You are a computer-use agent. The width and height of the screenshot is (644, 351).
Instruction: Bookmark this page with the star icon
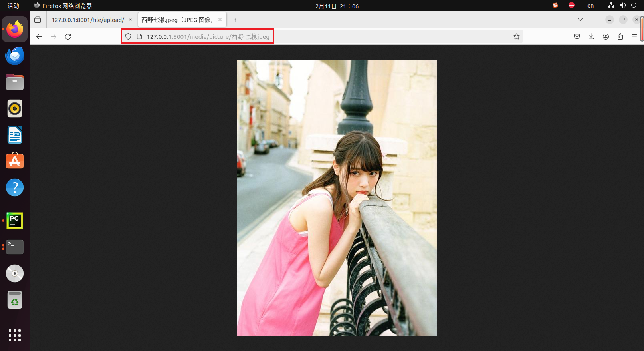click(x=516, y=37)
